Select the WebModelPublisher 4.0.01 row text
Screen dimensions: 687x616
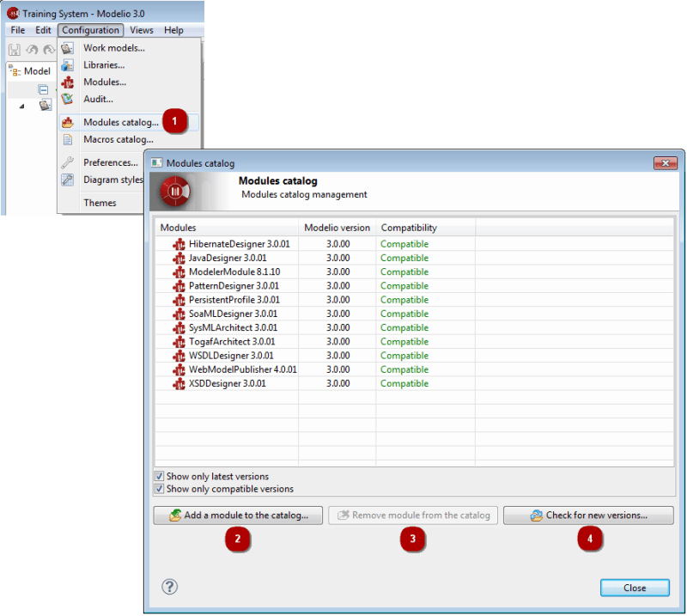click(243, 370)
